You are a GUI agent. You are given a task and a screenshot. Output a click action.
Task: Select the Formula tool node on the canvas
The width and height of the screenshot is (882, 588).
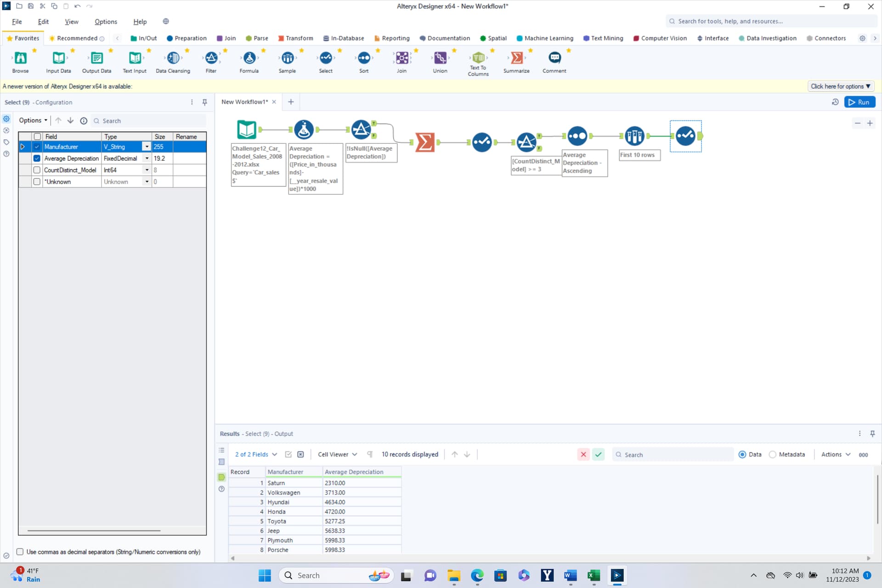coord(304,130)
